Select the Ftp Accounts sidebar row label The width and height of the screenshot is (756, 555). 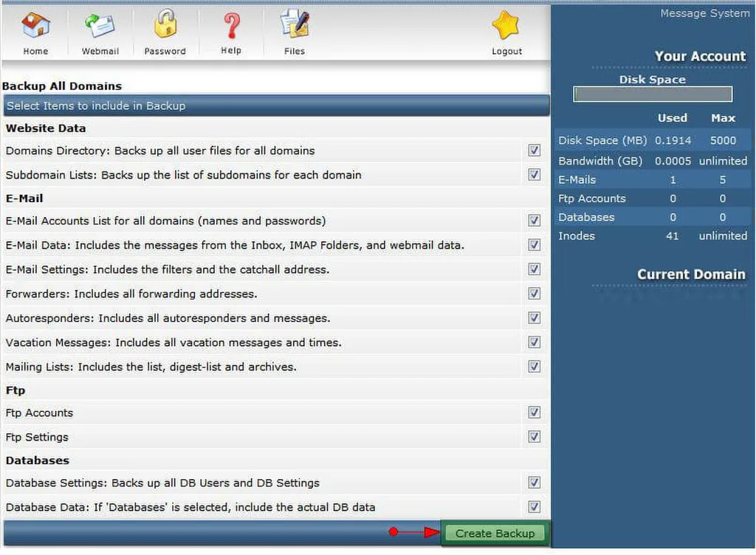pos(591,199)
